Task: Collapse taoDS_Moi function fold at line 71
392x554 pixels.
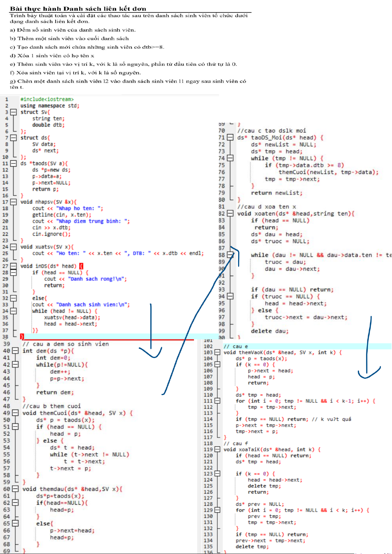Action: click(x=230, y=137)
